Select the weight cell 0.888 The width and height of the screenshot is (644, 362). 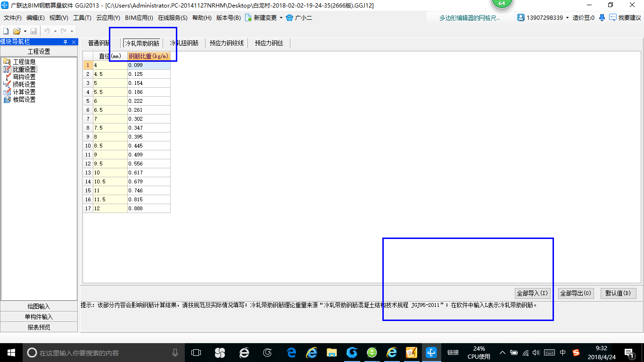149,208
